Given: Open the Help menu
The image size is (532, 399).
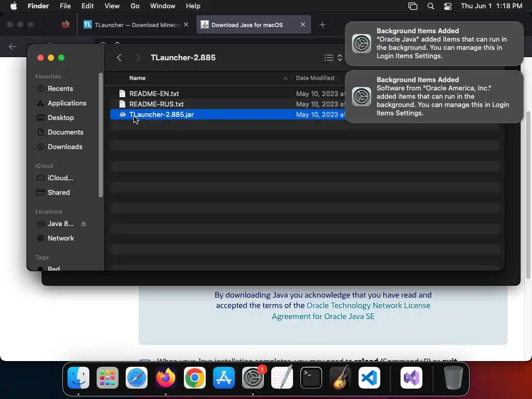Looking at the screenshot, I should pos(193,6).
